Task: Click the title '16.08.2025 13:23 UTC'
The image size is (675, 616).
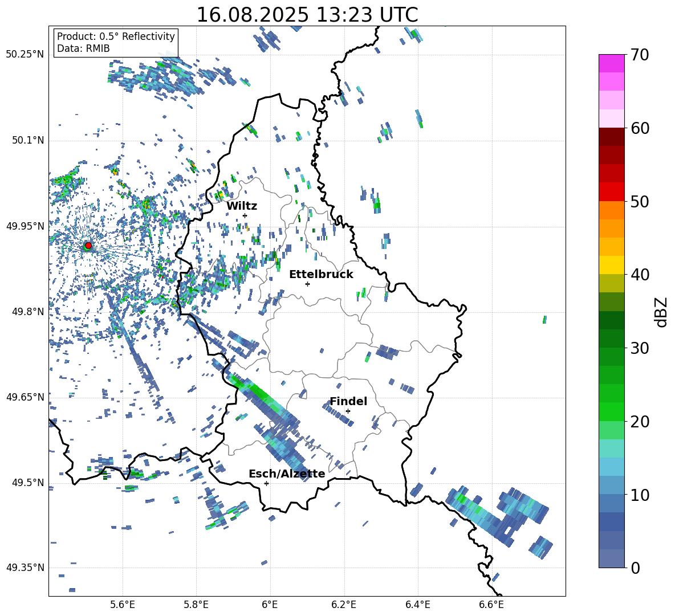Action: [307, 15]
